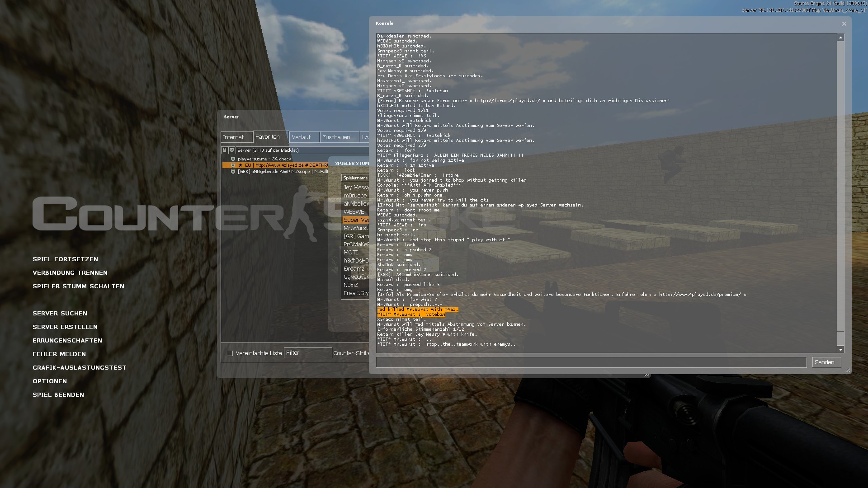868x488 pixels.
Task: Toggle the Vereinfachte Liste checkbox
Action: 230,353
